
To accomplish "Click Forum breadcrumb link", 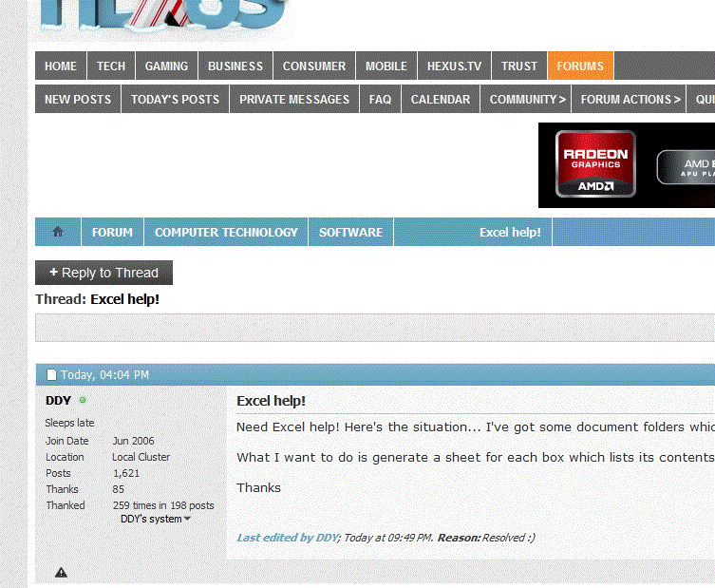I will (112, 232).
